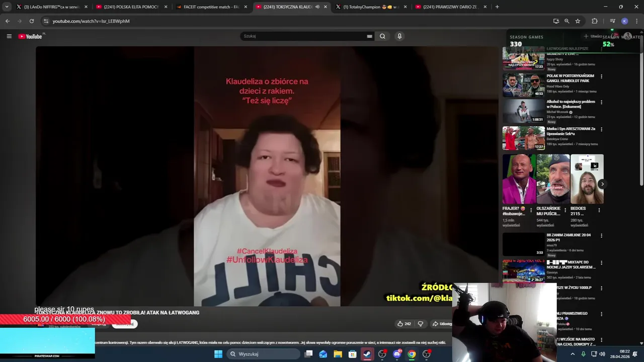The image size is (644, 362).
Task: Open options for the BEDOES 2115 short
Action: (599, 210)
